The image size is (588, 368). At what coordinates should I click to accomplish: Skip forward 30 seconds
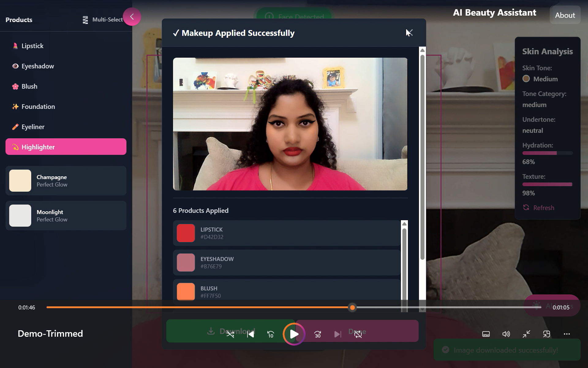(318, 334)
